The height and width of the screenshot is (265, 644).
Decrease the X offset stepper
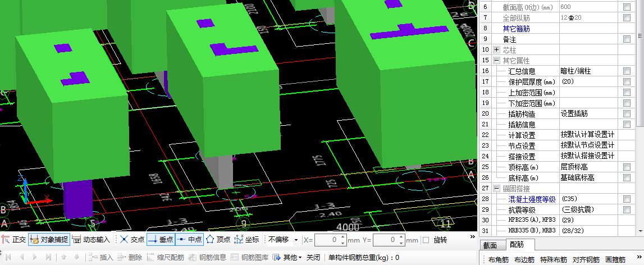tap(344, 243)
